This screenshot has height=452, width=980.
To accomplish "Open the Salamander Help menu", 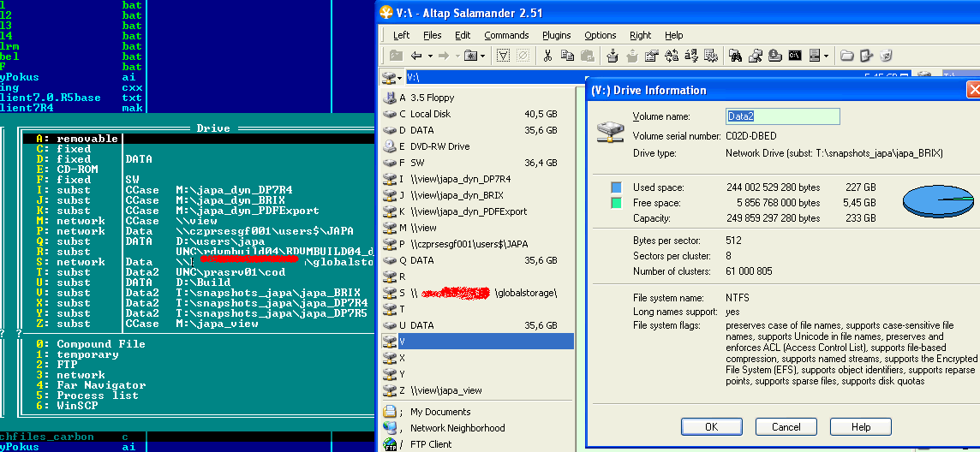I will click(x=673, y=35).
